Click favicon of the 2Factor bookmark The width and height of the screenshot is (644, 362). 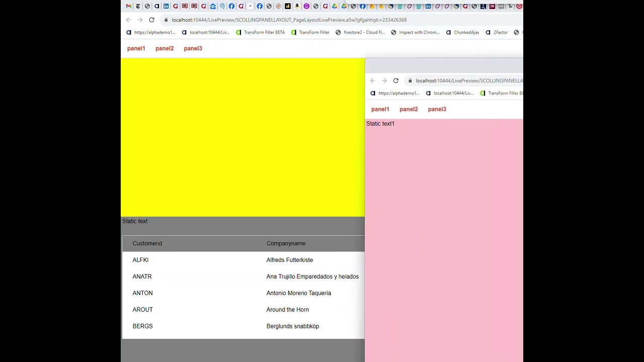coord(488,32)
